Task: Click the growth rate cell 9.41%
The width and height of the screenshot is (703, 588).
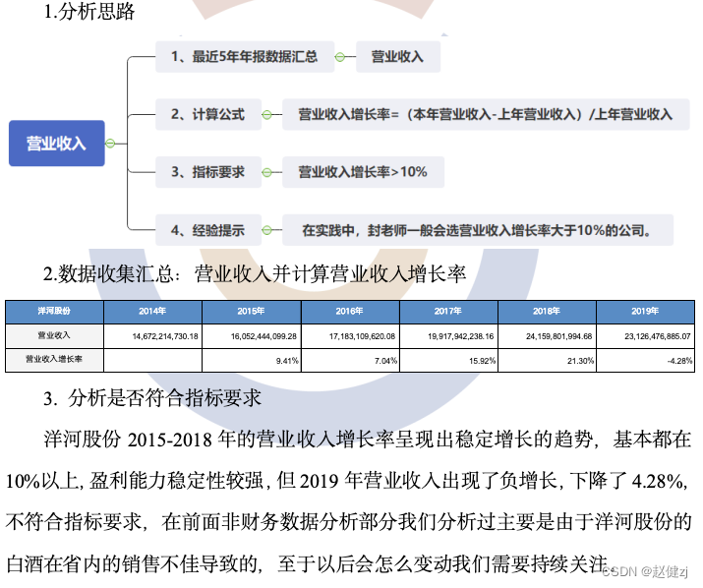Action: click(x=252, y=360)
